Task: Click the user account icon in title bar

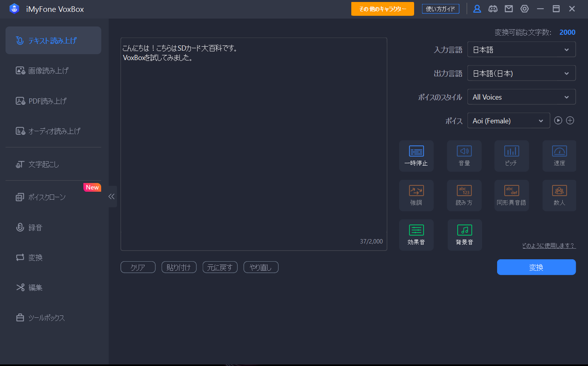Action: pos(477,9)
